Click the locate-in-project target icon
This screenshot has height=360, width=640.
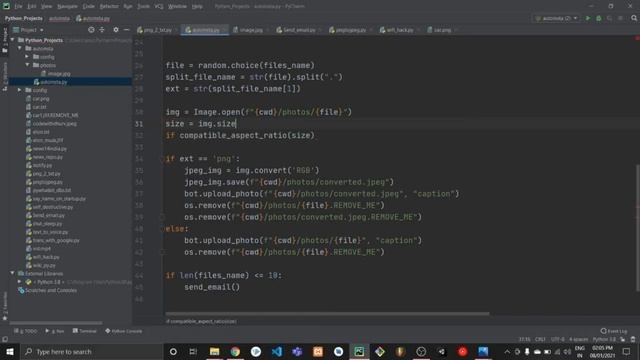coord(91,30)
